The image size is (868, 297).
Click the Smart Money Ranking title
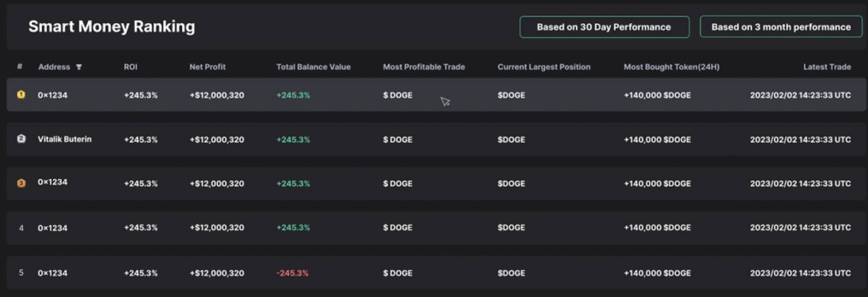(x=112, y=27)
